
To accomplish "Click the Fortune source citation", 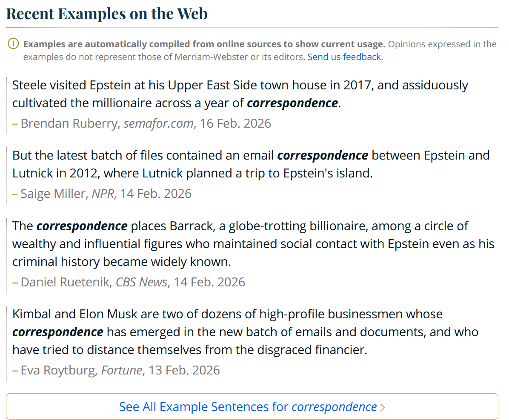I will 121,370.
